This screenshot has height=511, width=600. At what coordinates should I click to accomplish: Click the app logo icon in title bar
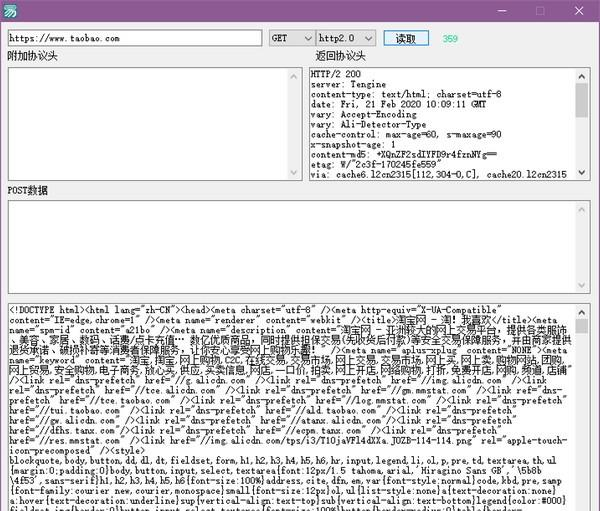click(x=10, y=11)
